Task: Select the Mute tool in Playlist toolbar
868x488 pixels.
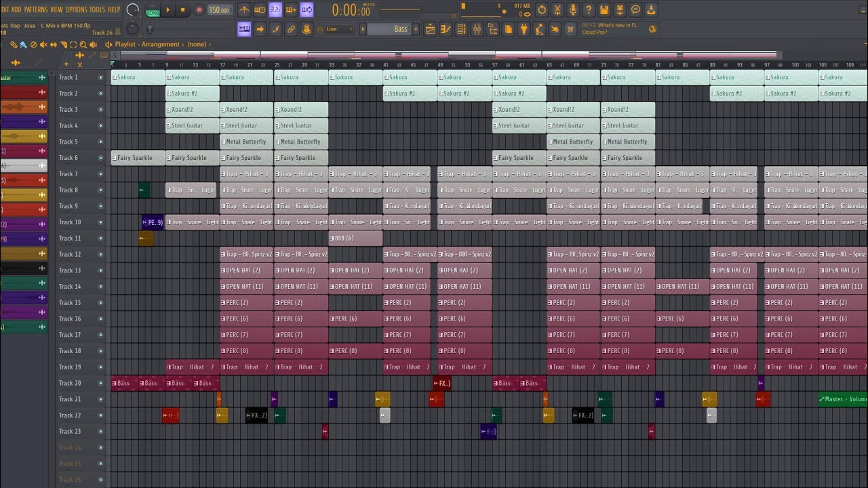Action: tap(44, 45)
